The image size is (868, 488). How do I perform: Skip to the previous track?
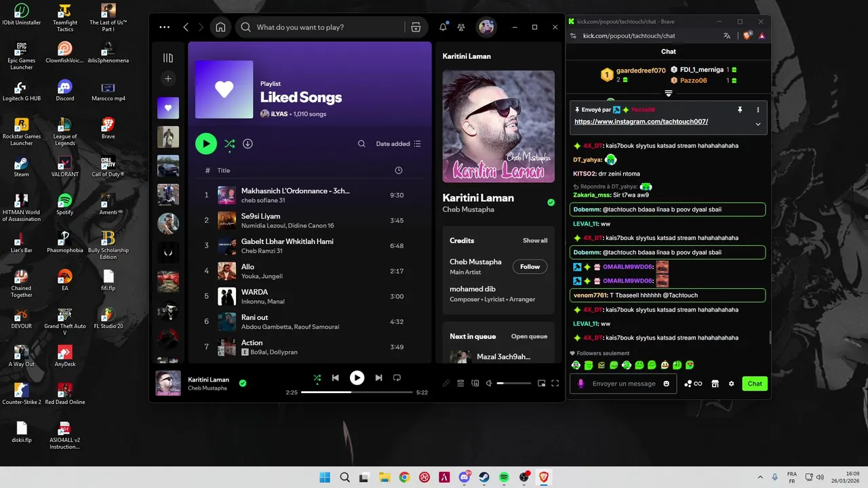(335, 378)
